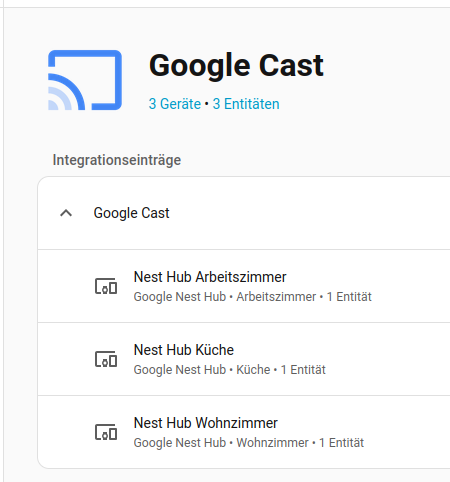Image resolution: width=450 pixels, height=482 pixels.
Task: Open the 3 Entitäten link
Action: [x=246, y=104]
